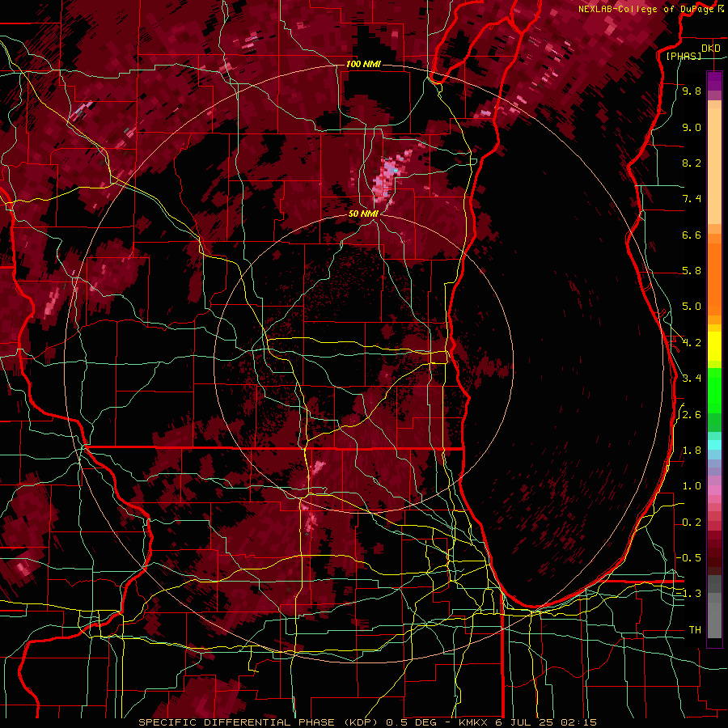Pick the bright green band on color scale

714,390
